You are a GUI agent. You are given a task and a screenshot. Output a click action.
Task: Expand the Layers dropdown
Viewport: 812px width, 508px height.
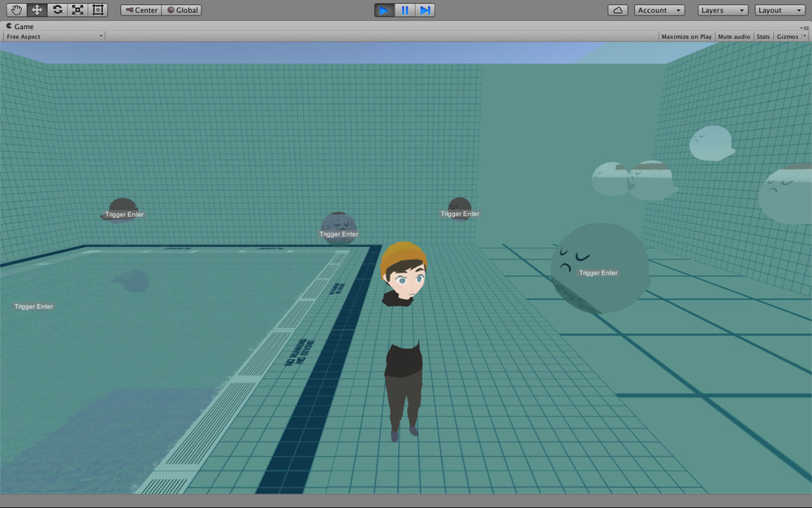coord(723,10)
